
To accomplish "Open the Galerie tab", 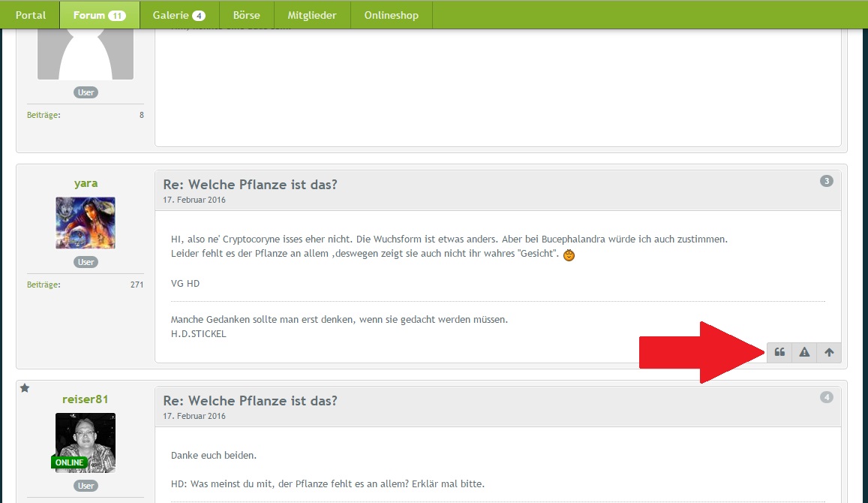I will (179, 15).
